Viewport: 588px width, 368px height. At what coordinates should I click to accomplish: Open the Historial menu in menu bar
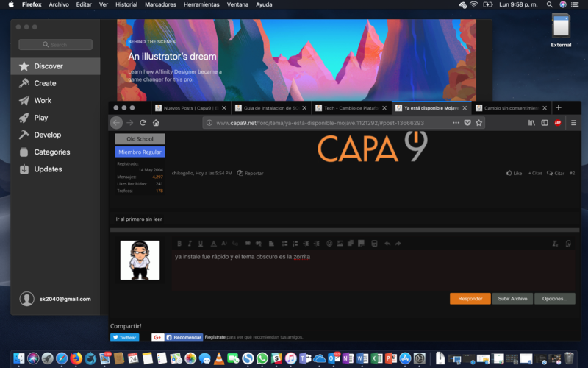(126, 4)
